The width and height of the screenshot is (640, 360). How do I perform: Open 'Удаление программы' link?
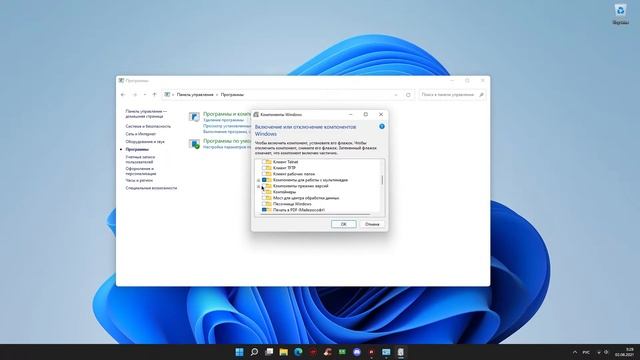pyautogui.click(x=223, y=120)
